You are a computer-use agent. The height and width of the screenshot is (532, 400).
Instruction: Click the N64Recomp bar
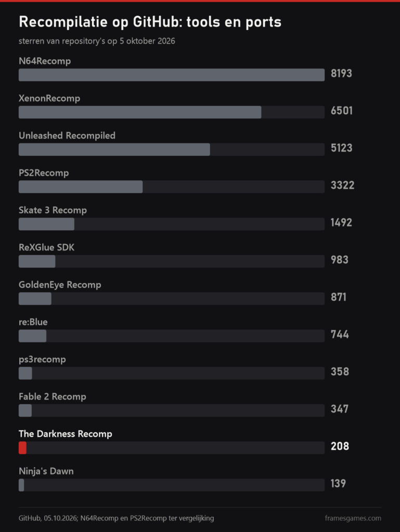[x=172, y=75]
